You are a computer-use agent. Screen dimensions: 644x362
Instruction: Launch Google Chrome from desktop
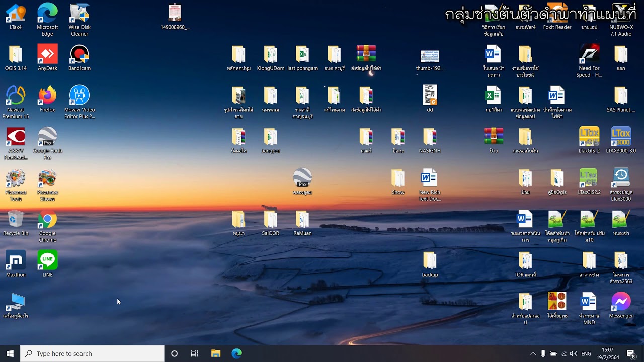(x=47, y=226)
